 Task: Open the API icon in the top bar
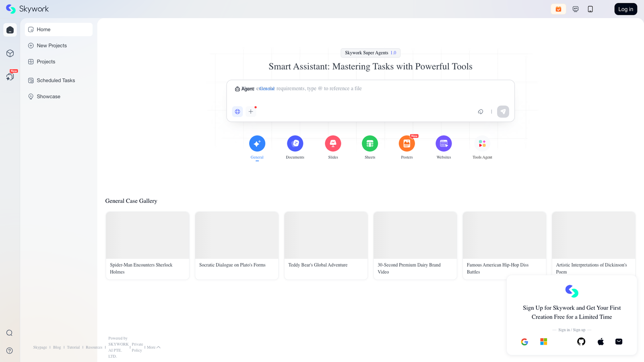pos(576,9)
